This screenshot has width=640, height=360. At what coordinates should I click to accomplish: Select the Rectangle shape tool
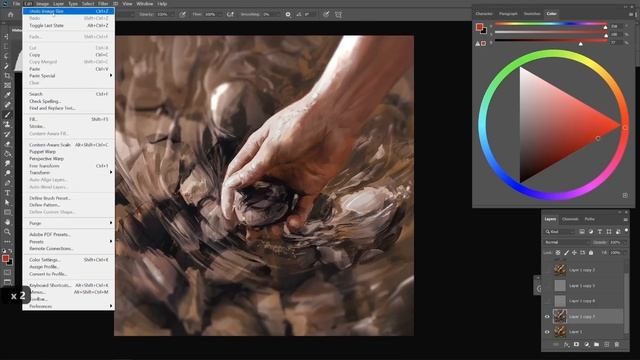(7, 212)
